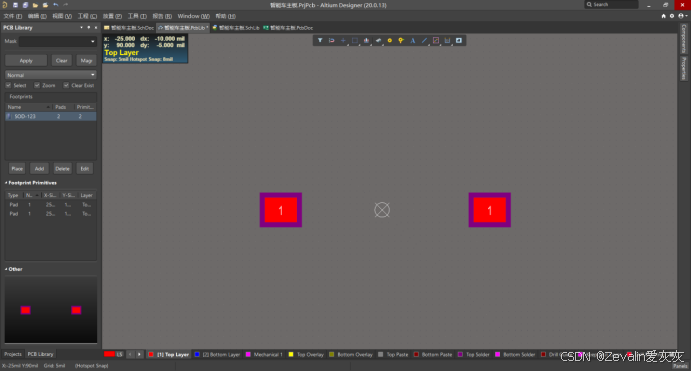
Task: Click the Delete footprint button
Action: [62, 169]
